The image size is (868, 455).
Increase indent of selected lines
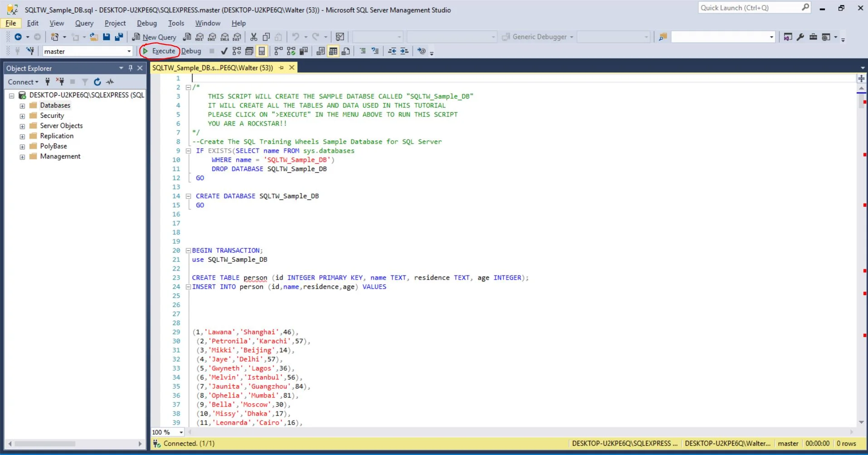point(404,51)
